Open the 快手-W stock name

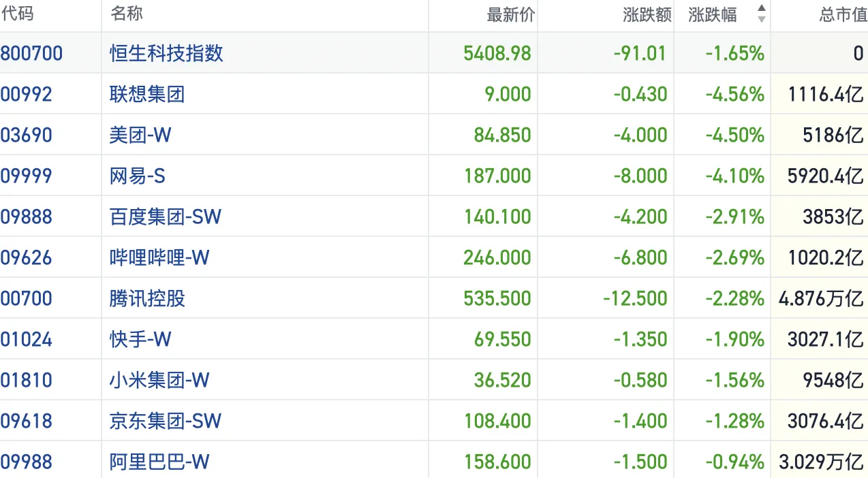140,339
